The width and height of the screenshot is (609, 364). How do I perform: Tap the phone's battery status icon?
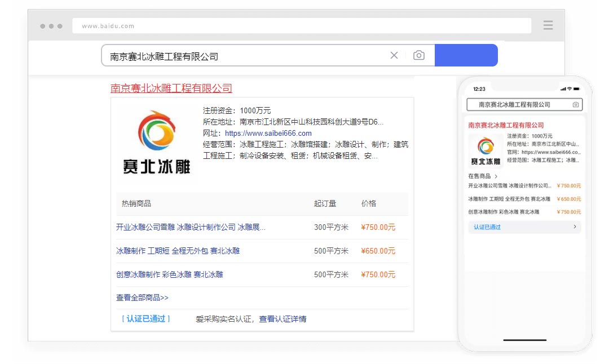point(576,89)
